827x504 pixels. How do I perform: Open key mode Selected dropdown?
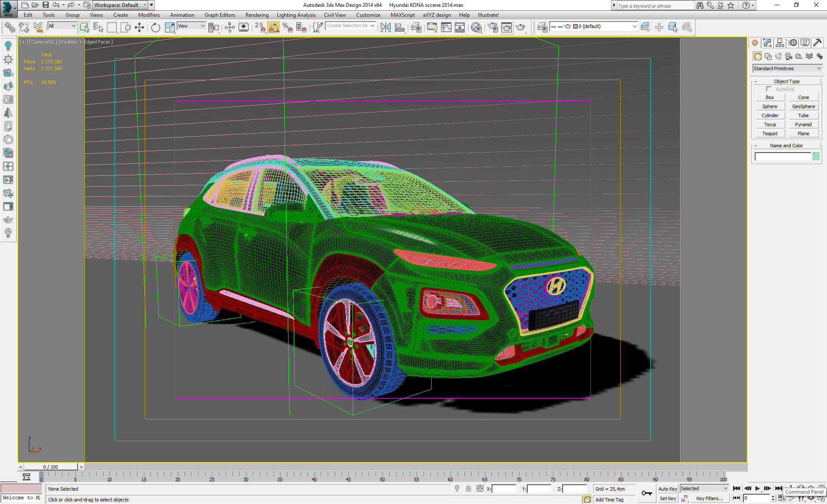[x=704, y=488]
